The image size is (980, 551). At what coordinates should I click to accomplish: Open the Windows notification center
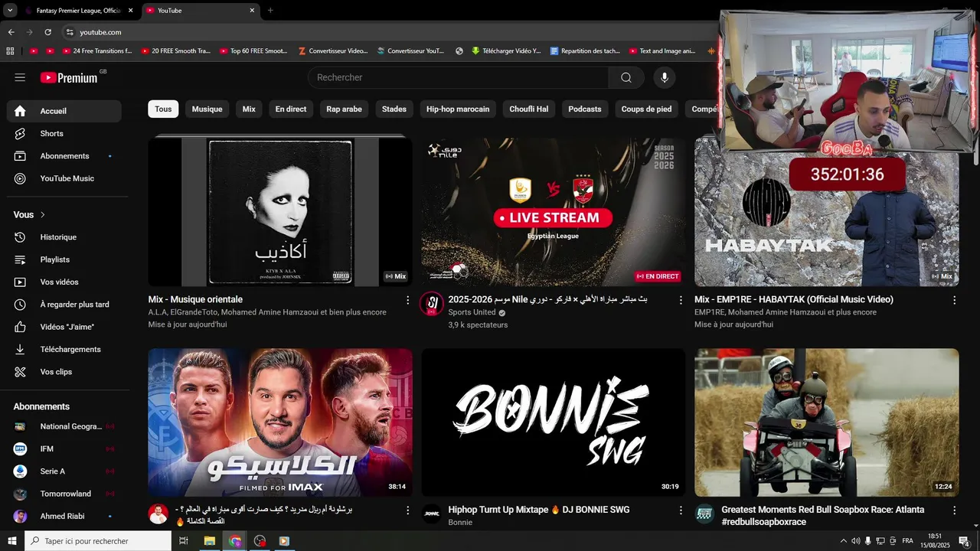point(964,541)
